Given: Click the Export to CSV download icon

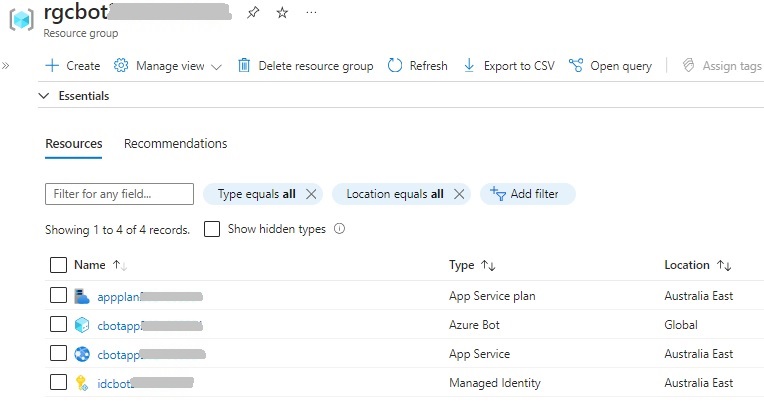Looking at the screenshot, I should (x=470, y=66).
